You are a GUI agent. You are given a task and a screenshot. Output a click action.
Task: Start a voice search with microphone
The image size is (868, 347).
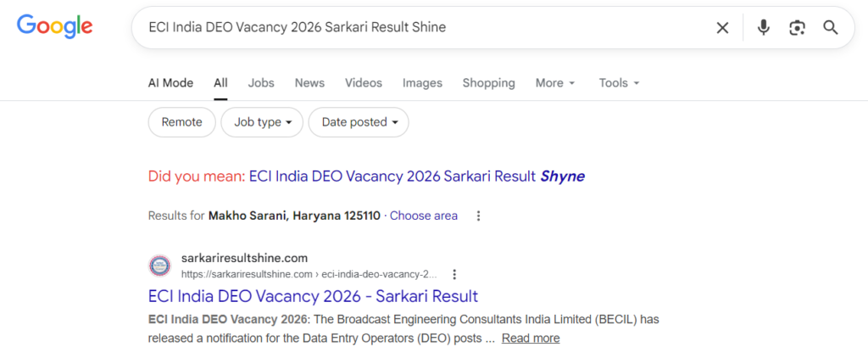pyautogui.click(x=763, y=27)
